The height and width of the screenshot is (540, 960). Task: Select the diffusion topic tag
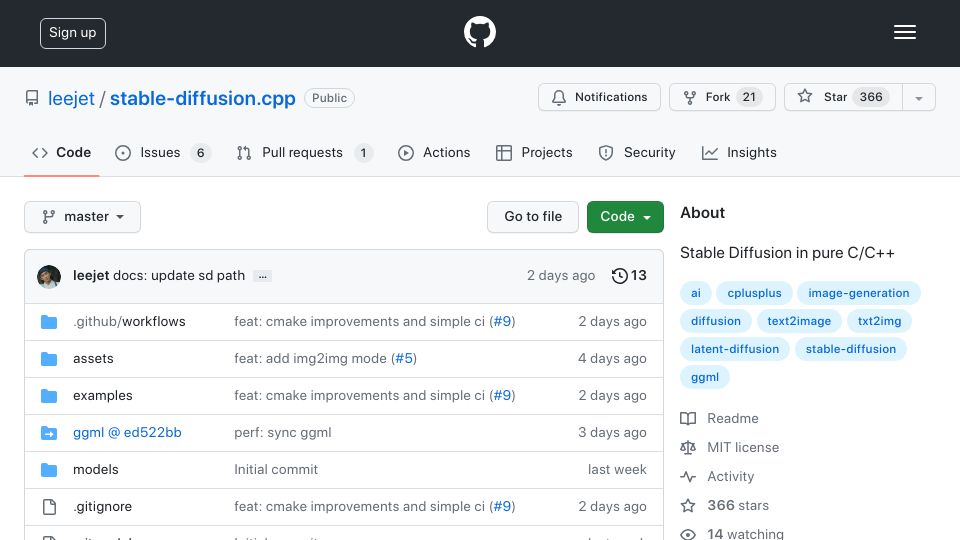(716, 321)
